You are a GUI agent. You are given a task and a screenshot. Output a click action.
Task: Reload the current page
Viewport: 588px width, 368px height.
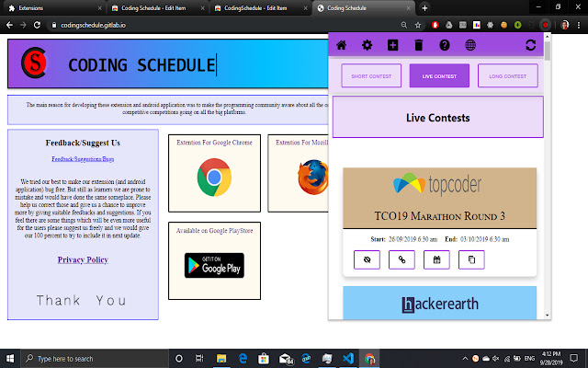[x=37, y=25]
